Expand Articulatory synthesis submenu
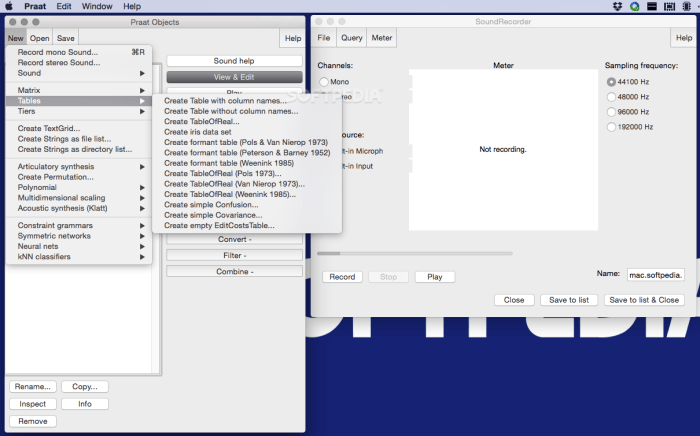The height and width of the screenshot is (436, 700). [79, 166]
